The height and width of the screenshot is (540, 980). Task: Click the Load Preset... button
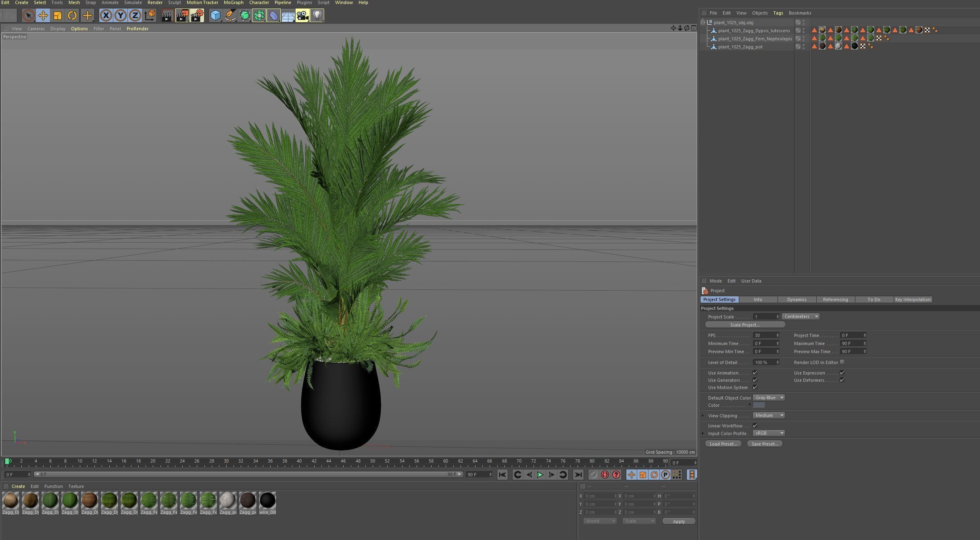[723, 444]
